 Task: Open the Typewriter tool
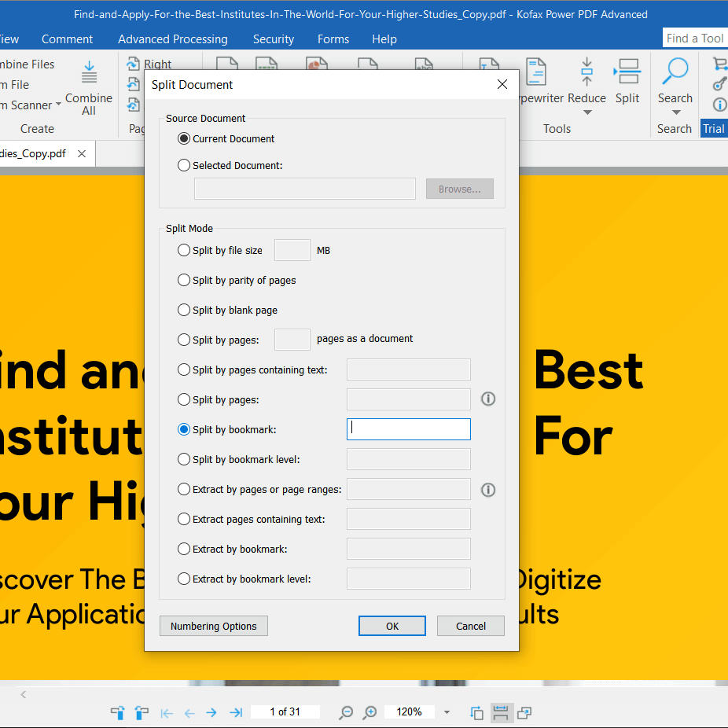pyautogui.click(x=536, y=72)
